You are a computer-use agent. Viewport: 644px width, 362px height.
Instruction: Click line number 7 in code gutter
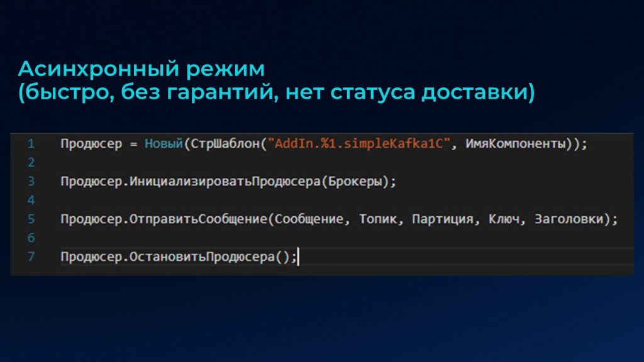point(31,257)
